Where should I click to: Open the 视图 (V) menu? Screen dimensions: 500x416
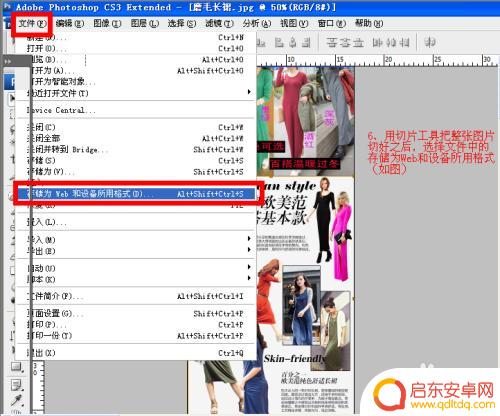294,23
